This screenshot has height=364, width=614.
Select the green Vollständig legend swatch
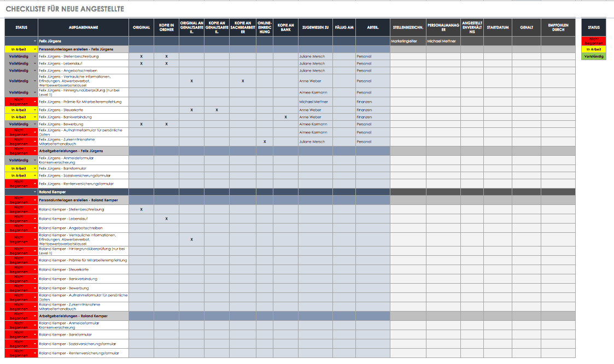point(593,56)
